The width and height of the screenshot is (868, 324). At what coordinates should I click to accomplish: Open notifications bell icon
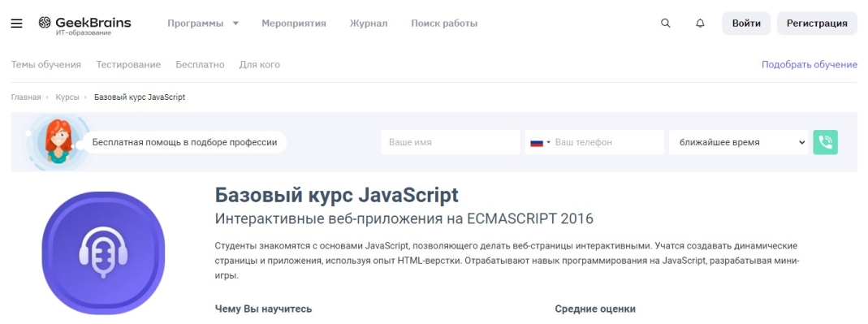coord(700,24)
